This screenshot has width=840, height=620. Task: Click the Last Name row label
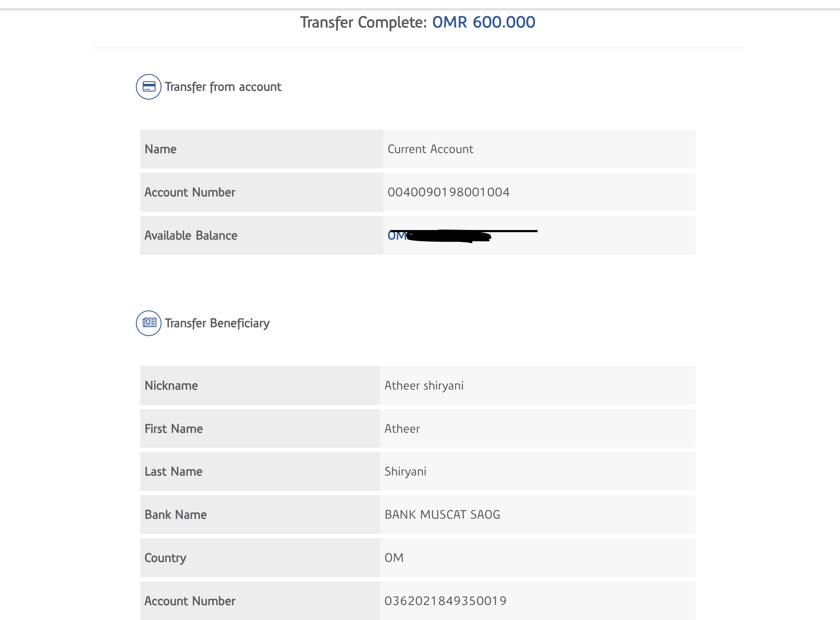(173, 472)
